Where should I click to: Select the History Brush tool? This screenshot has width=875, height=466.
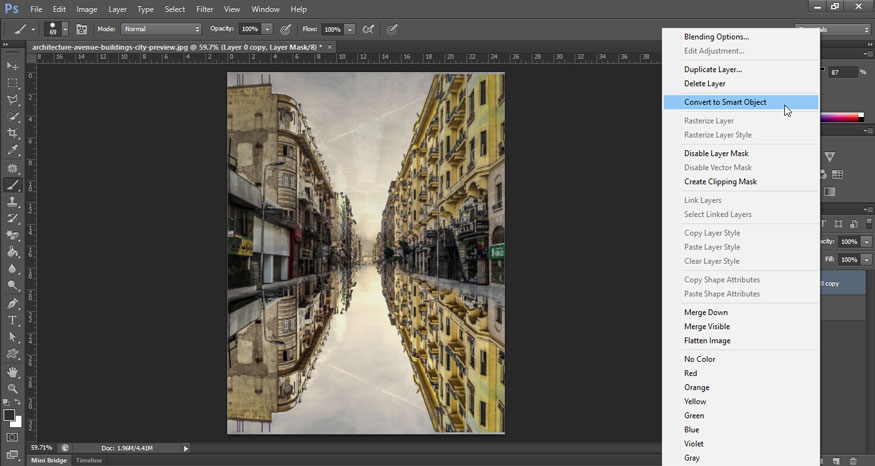12,219
